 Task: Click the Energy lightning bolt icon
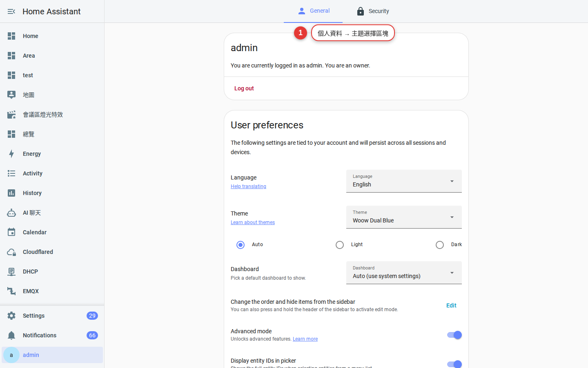(x=11, y=154)
